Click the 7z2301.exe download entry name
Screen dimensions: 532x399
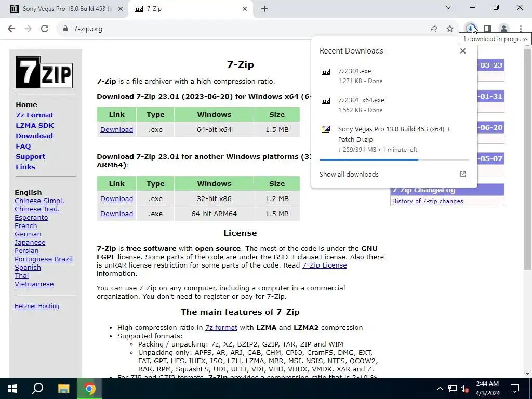[x=354, y=71]
